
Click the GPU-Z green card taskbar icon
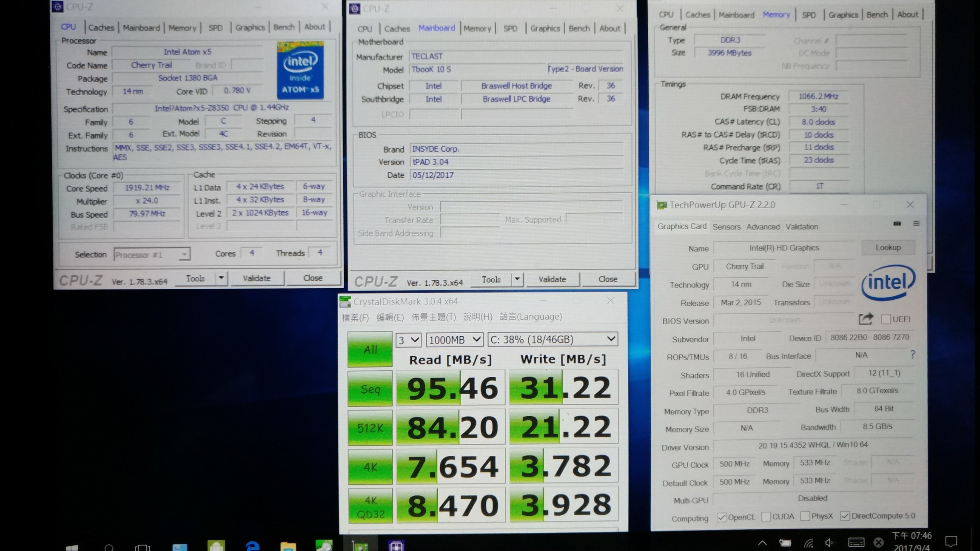(360, 545)
